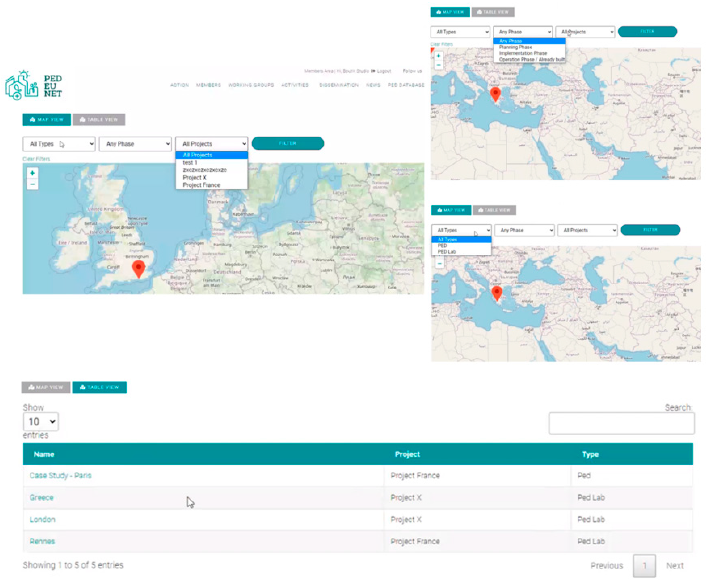Click the table Search input field

pos(621,423)
